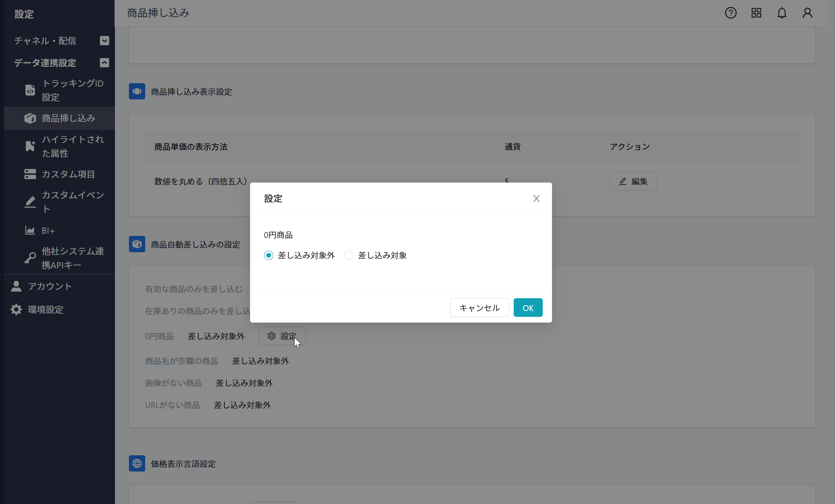Confirm the dialog with OK
Viewport: 835px width, 504px height.
point(528,308)
